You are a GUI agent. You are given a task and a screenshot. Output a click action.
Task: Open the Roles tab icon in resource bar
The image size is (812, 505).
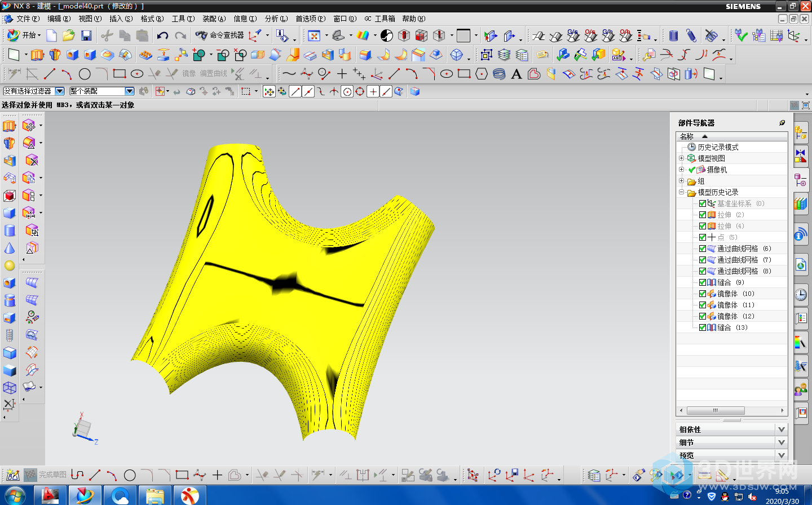[801, 390]
